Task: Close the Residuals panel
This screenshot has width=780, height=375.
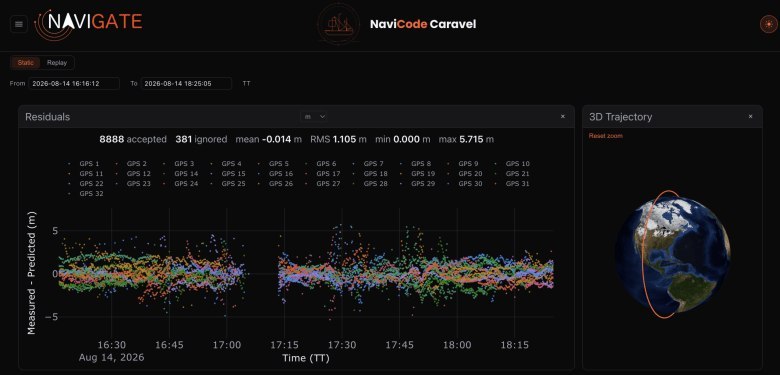Action: (563, 116)
